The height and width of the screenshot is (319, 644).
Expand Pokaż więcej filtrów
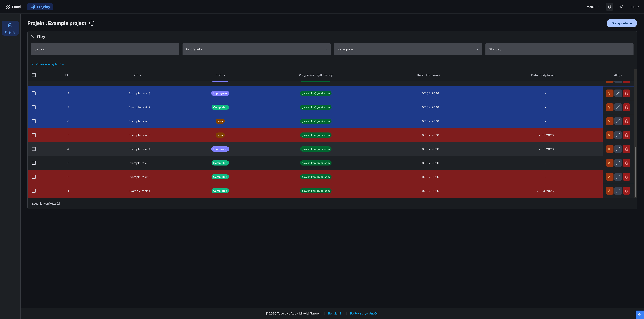(48, 64)
